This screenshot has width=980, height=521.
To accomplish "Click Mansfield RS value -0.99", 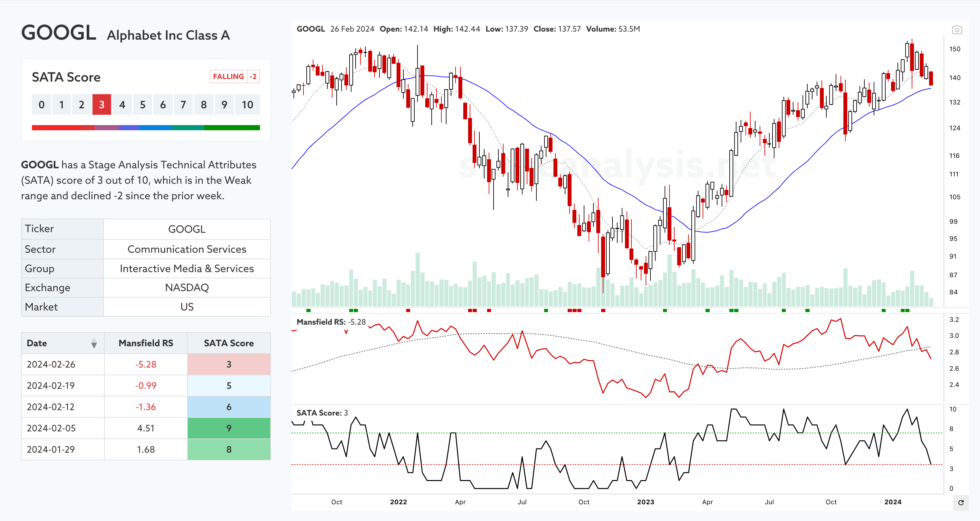I will [x=146, y=386].
